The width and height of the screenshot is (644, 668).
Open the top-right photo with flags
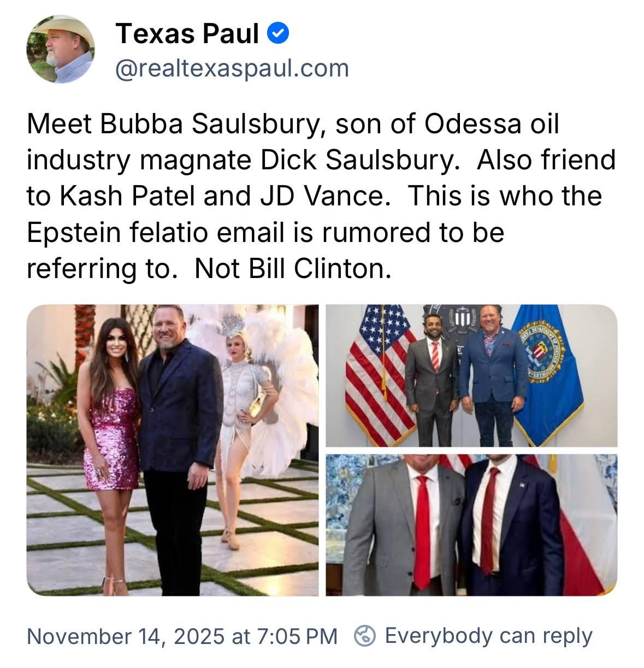click(x=471, y=375)
